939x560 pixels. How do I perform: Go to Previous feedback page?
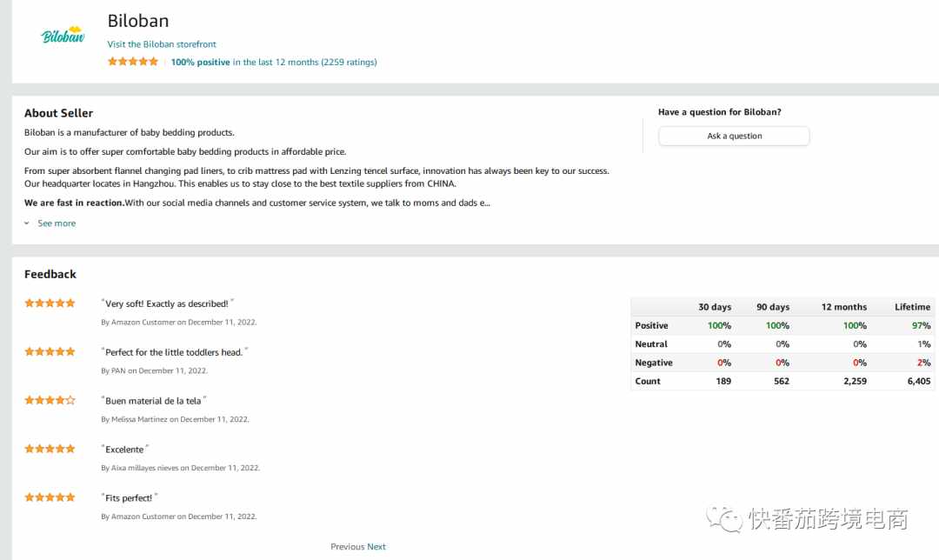point(347,547)
